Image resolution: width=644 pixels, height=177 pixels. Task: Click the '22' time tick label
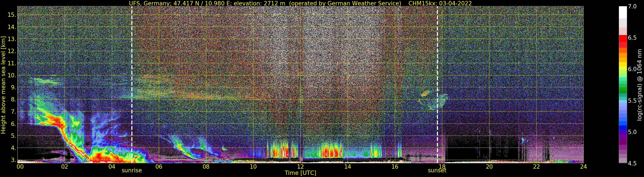click(x=536, y=167)
